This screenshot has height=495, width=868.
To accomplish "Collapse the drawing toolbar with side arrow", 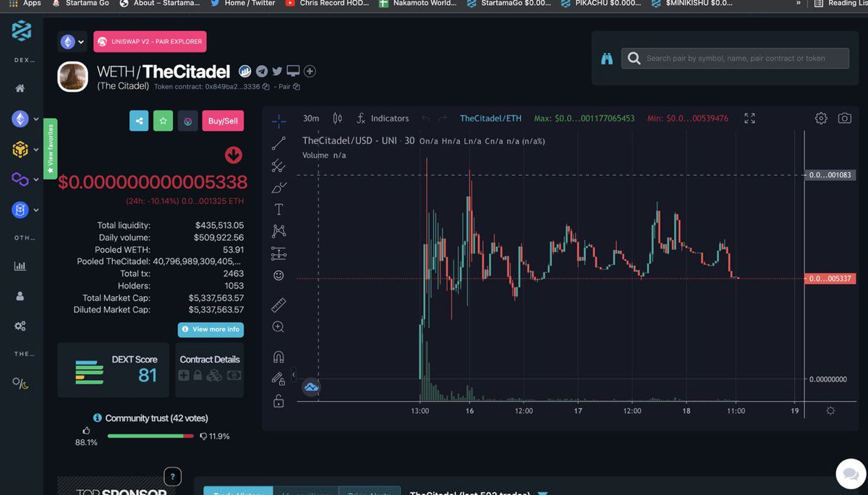I will tap(293, 374).
